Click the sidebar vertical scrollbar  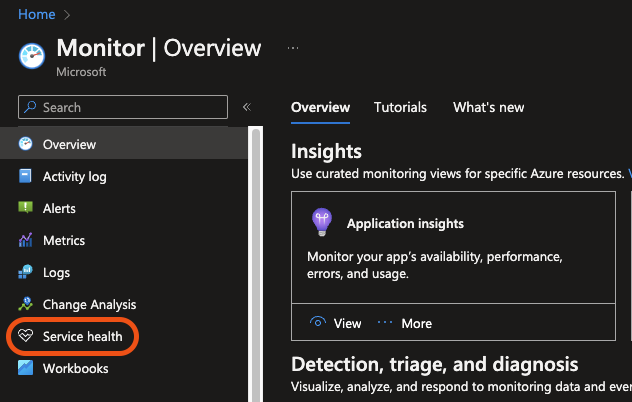tap(256, 264)
